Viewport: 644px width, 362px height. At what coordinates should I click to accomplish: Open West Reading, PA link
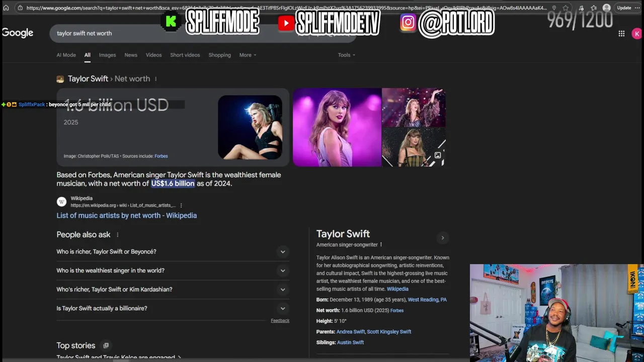[427, 300]
